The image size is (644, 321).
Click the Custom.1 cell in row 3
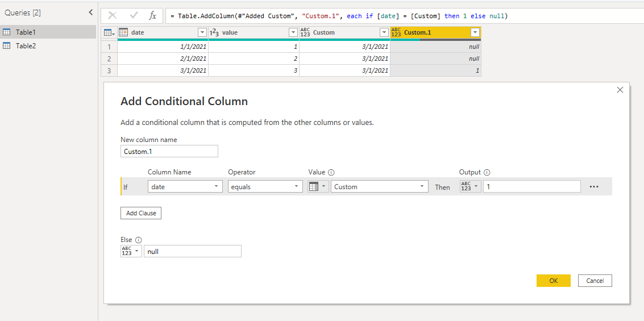point(435,70)
